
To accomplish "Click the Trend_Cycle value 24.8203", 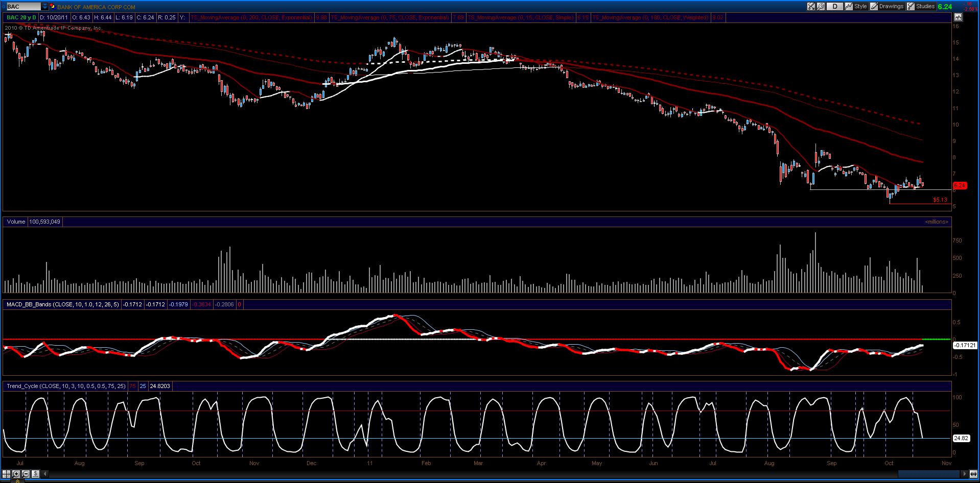I will coord(160,386).
